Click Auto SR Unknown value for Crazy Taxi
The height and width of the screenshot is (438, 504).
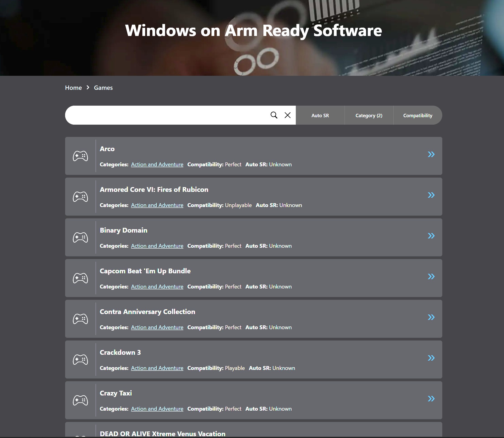tap(280, 409)
